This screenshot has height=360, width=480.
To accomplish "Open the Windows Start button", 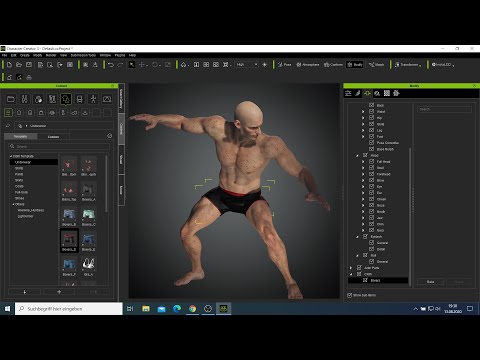I will [7, 309].
